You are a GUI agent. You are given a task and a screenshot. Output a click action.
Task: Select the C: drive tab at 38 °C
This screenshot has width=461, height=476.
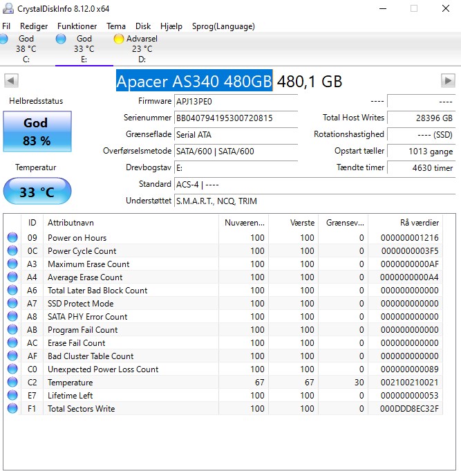click(26, 49)
